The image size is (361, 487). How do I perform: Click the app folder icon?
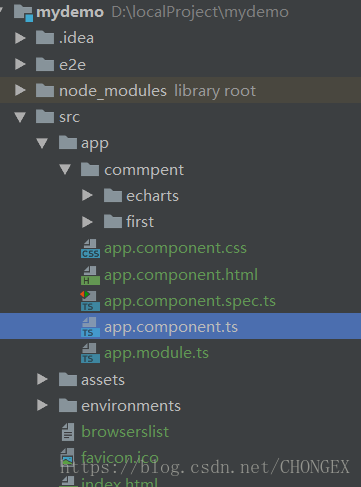point(68,142)
